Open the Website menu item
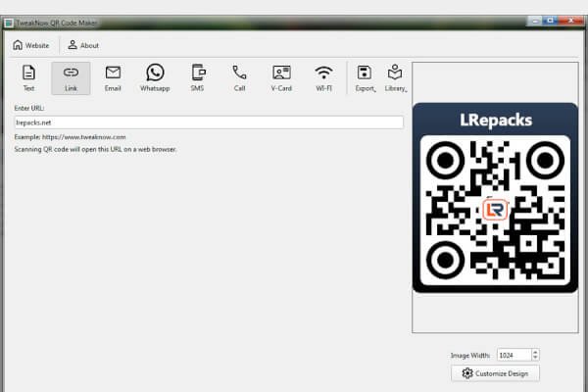 coord(31,45)
